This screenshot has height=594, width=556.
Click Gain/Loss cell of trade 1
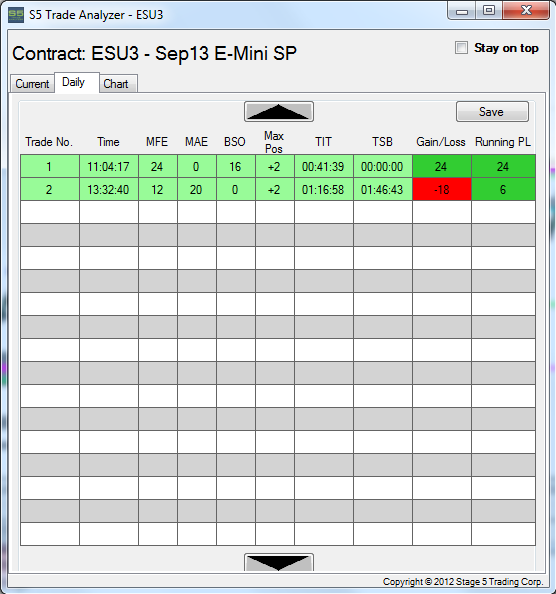(x=442, y=166)
